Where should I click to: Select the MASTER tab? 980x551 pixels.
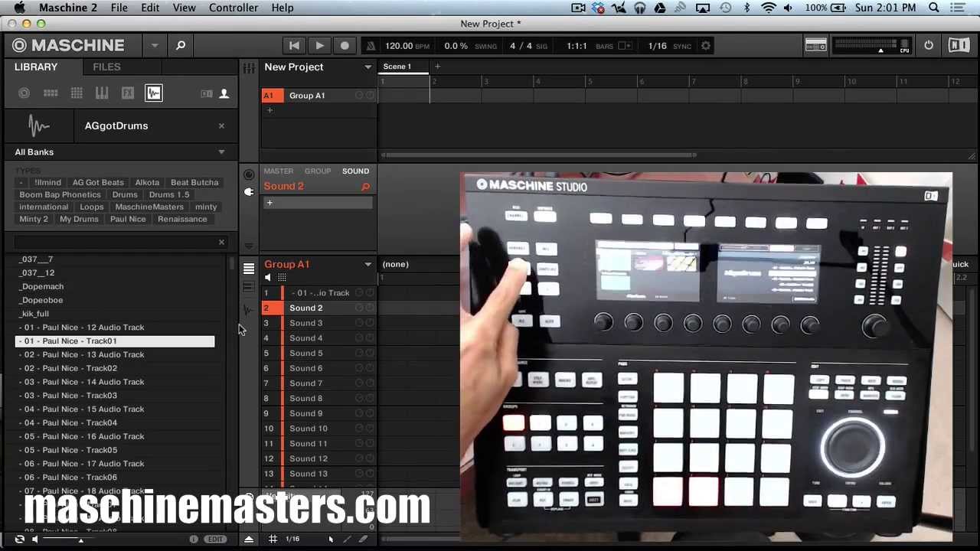tap(279, 171)
